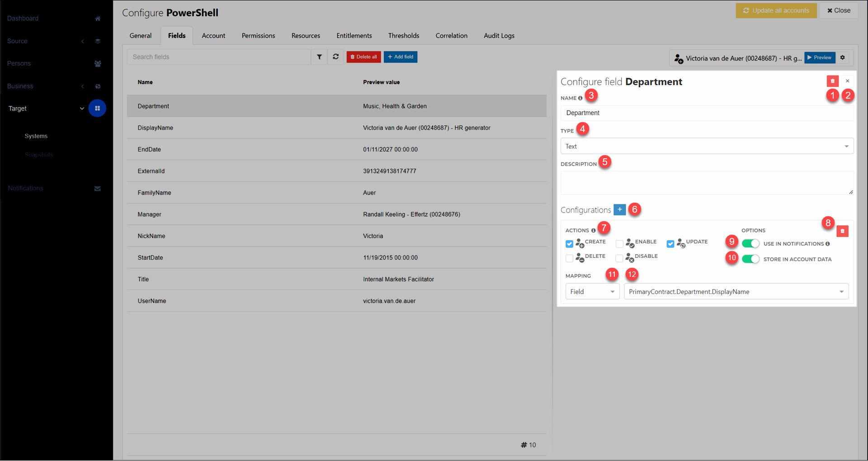Switch to the General tab

click(141, 36)
